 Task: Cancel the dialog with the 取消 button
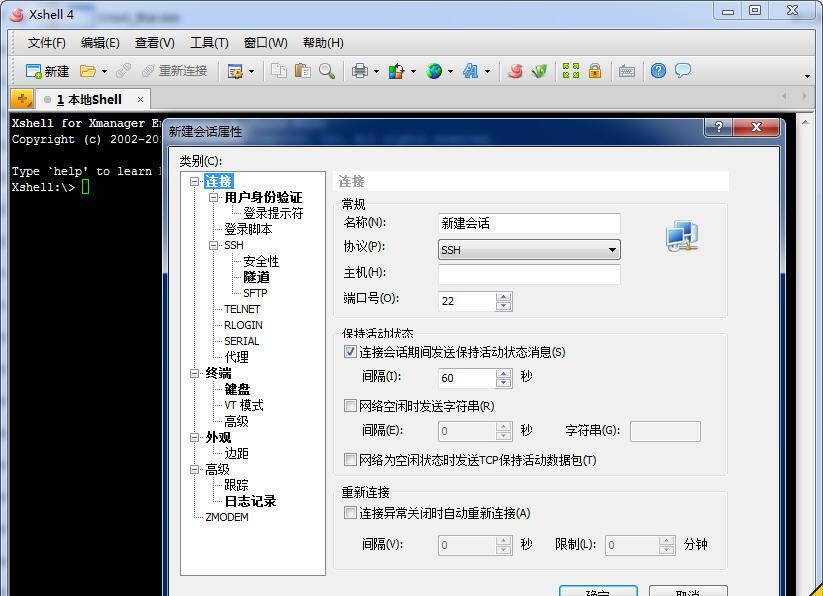(x=688, y=591)
